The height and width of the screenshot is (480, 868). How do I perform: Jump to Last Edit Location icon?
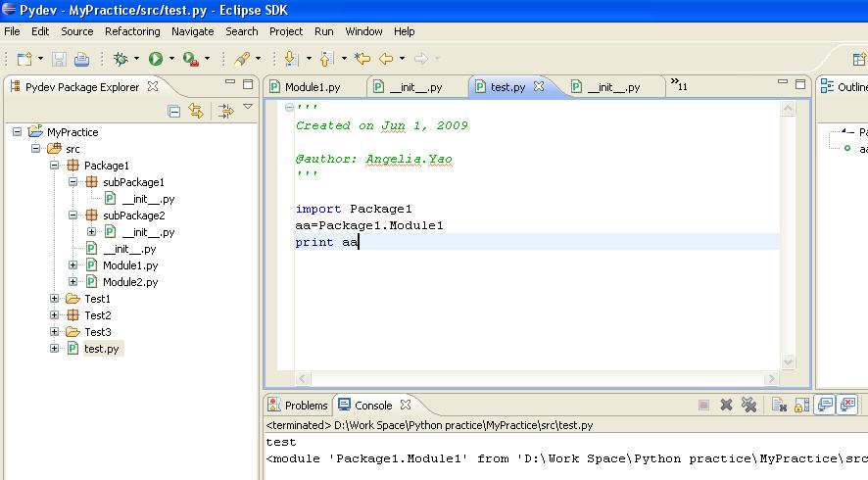362,59
